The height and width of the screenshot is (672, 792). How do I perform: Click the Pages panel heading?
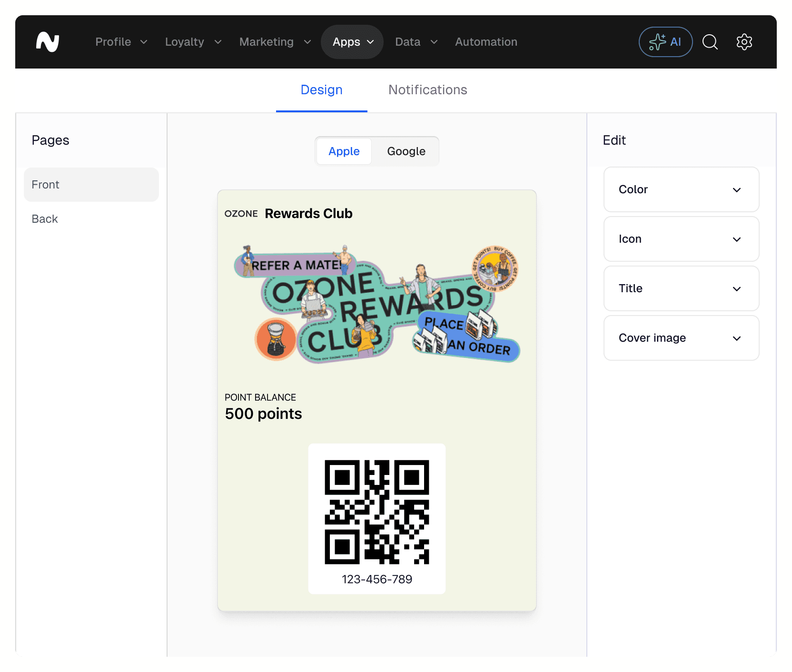coord(50,140)
